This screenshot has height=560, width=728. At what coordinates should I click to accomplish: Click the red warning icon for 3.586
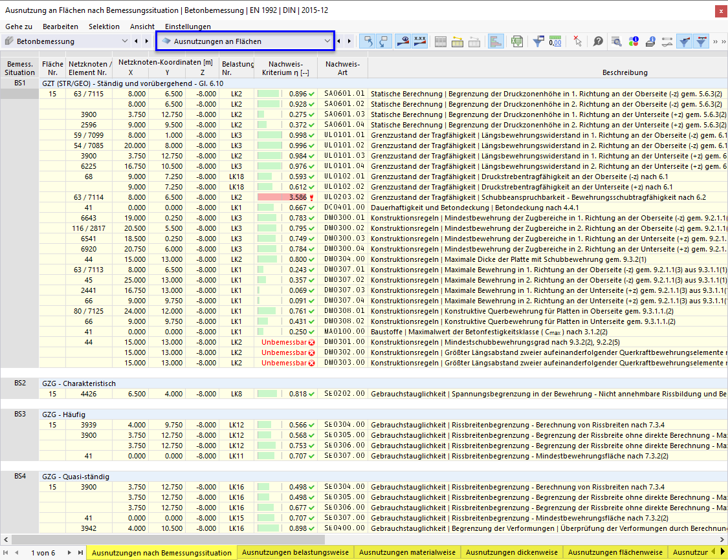pyautogui.click(x=311, y=198)
